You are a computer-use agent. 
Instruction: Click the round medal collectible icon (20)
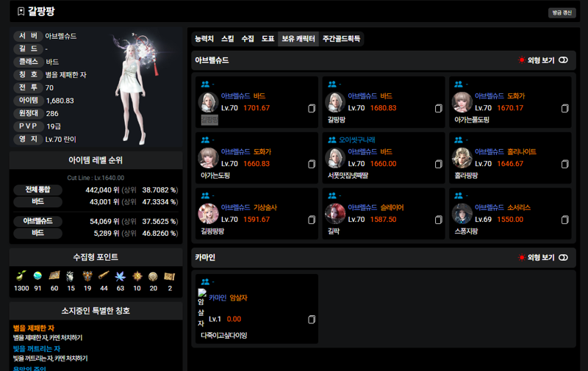tap(153, 276)
